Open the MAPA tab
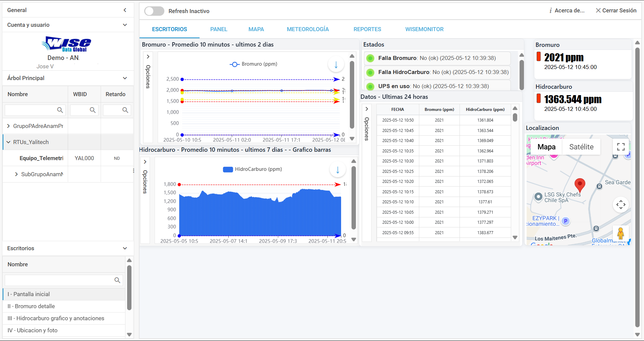The width and height of the screenshot is (644, 341). tap(256, 29)
